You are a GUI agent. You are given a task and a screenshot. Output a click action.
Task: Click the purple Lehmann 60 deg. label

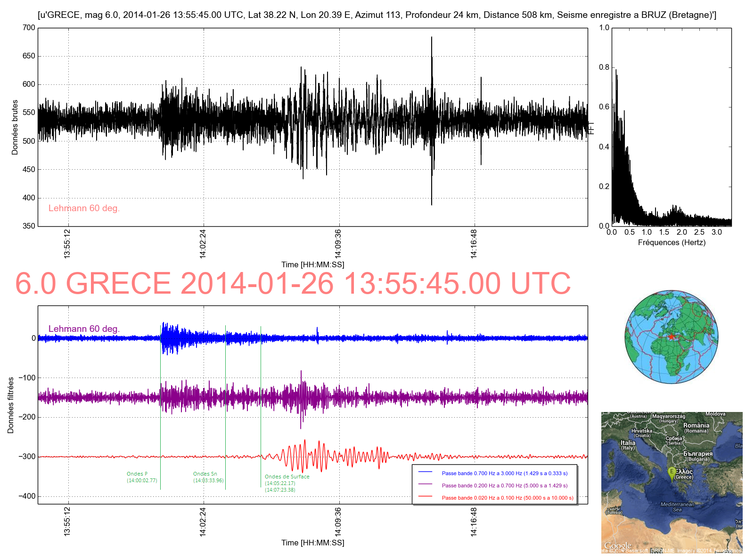pos(84,329)
